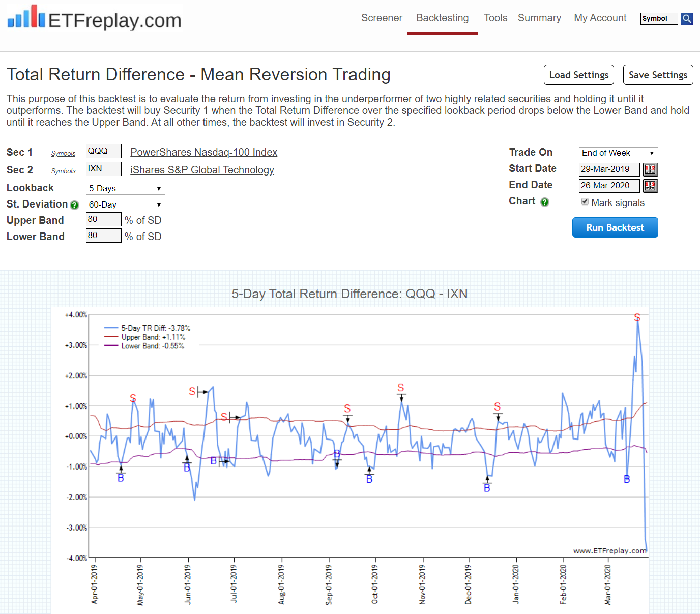Viewport: 700px width, 614px height.
Task: Click the Start Date 29-Mar-2019 field
Action: (609, 169)
